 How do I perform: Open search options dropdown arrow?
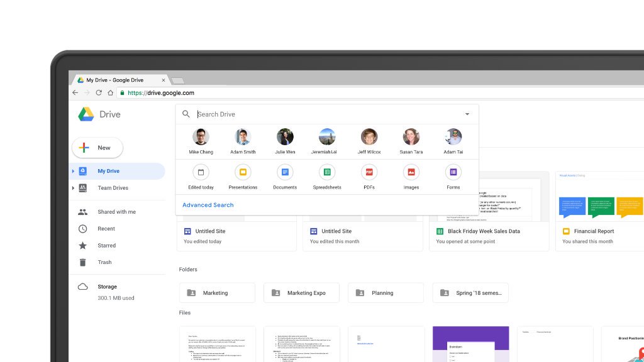coord(467,114)
